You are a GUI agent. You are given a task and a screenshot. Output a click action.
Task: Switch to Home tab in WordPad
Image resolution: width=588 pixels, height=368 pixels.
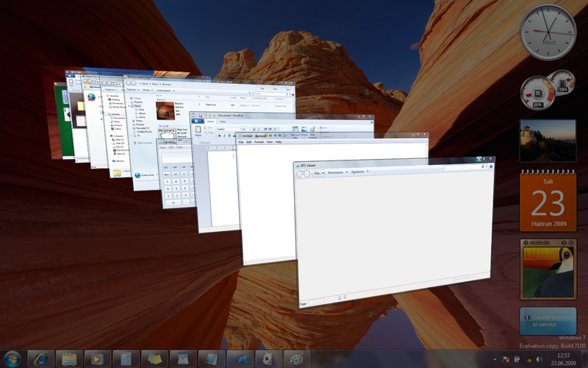pos(210,121)
